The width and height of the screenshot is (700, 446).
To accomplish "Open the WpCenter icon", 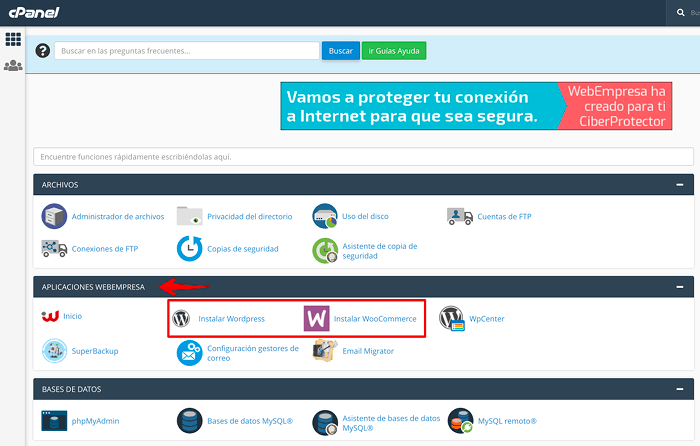I will (x=452, y=318).
